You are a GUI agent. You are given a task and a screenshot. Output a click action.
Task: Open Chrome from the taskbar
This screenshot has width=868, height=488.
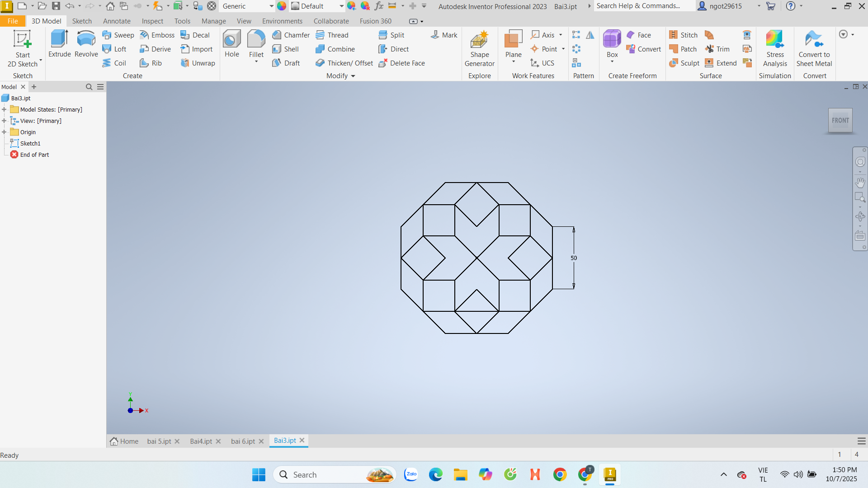tap(560, 474)
